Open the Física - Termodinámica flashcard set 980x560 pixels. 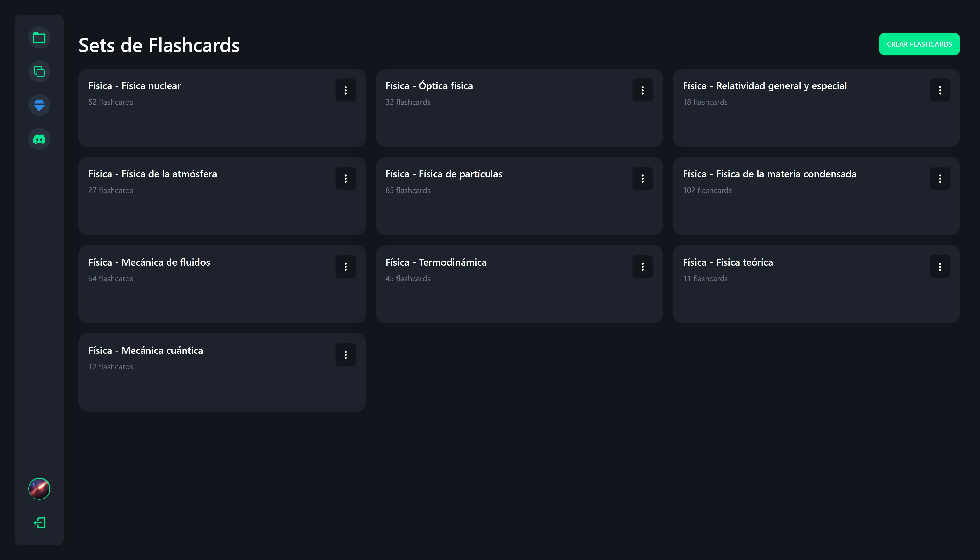pyautogui.click(x=500, y=292)
